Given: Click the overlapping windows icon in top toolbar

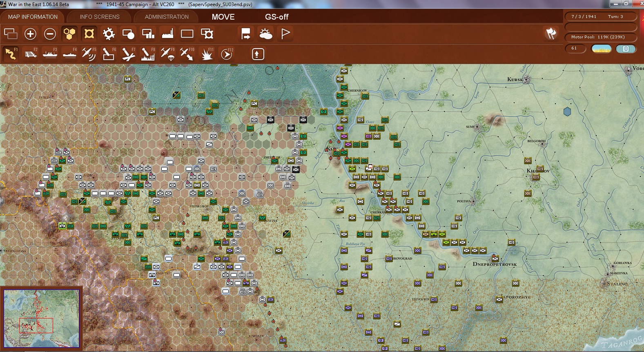Looking at the screenshot, I should click(x=11, y=33).
